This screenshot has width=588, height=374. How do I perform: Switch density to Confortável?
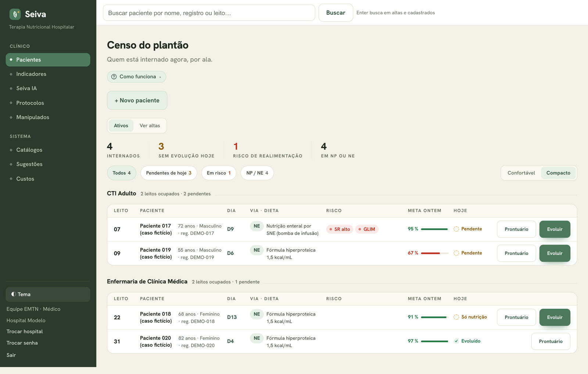pyautogui.click(x=521, y=173)
